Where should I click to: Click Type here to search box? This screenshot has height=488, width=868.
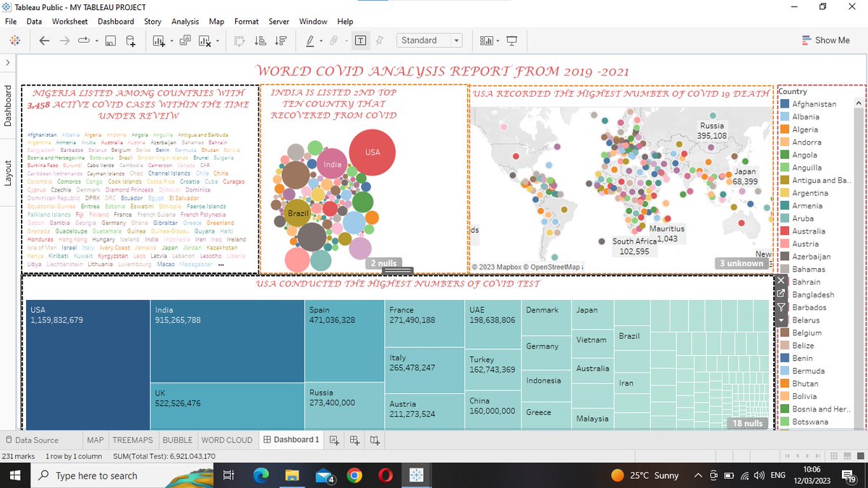point(122,476)
